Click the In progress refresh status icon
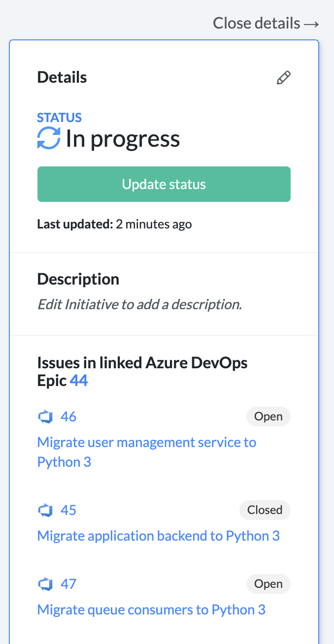 click(49, 138)
